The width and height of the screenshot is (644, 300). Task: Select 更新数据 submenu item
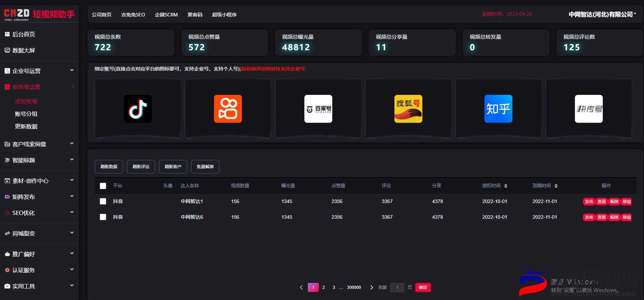click(x=26, y=126)
